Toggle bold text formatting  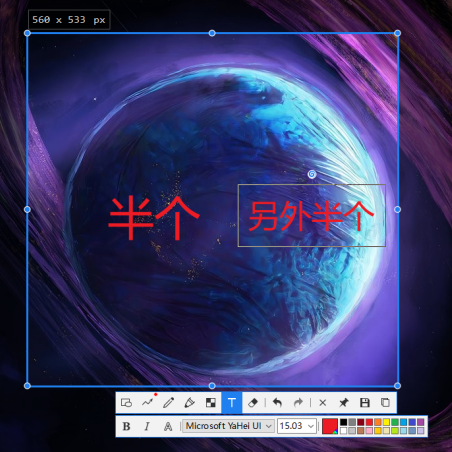(126, 426)
